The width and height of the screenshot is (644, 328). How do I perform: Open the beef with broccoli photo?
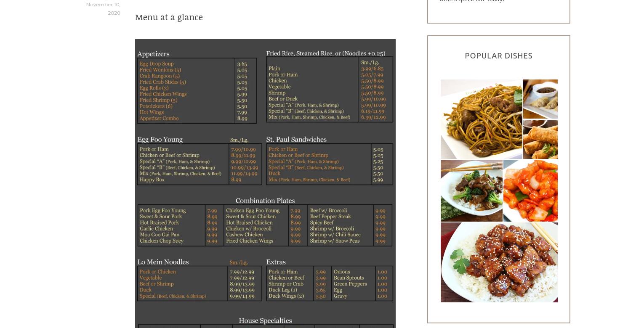[x=471, y=190]
